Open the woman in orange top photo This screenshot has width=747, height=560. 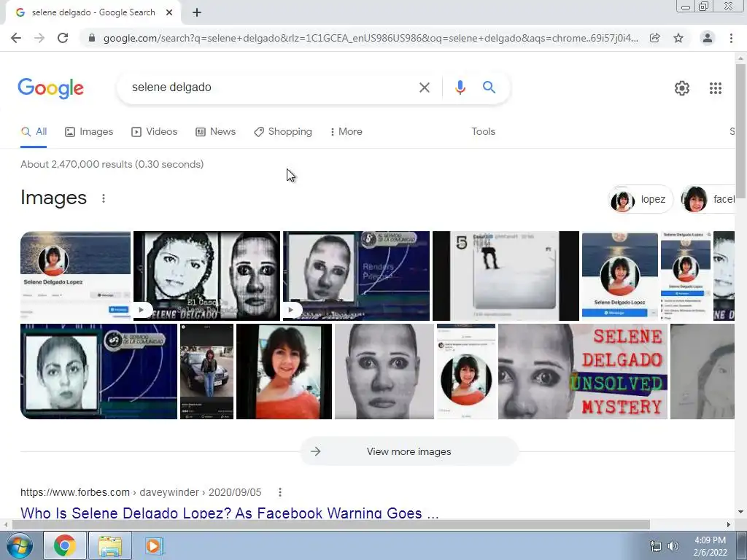tap(284, 371)
